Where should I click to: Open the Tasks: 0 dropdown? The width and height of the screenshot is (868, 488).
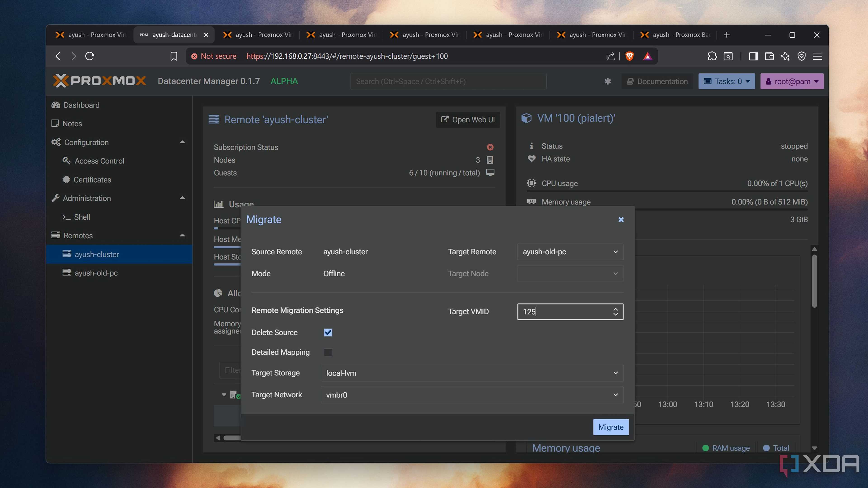726,81
